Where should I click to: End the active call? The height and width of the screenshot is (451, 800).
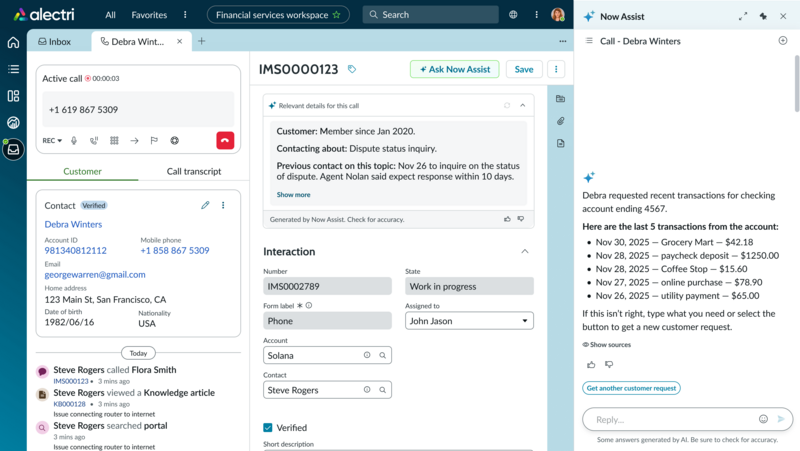(225, 140)
